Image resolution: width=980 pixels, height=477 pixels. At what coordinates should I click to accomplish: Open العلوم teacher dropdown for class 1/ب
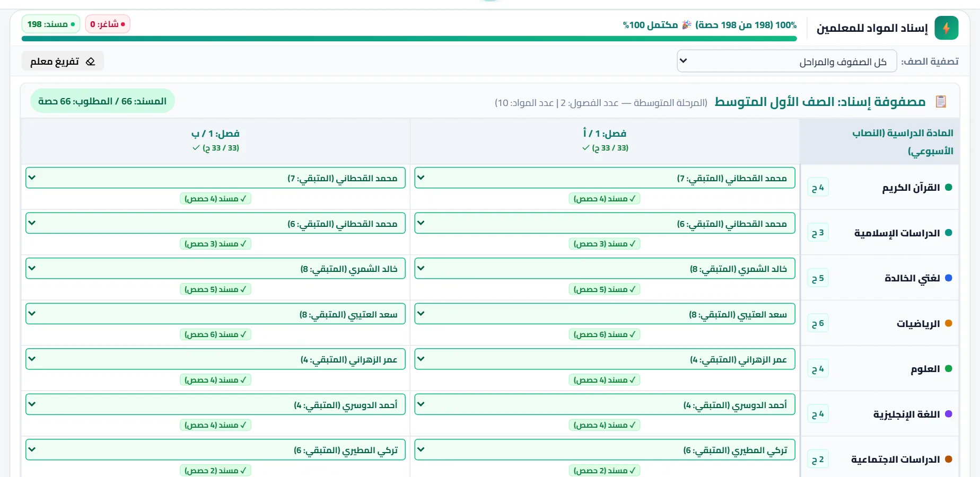(215, 359)
